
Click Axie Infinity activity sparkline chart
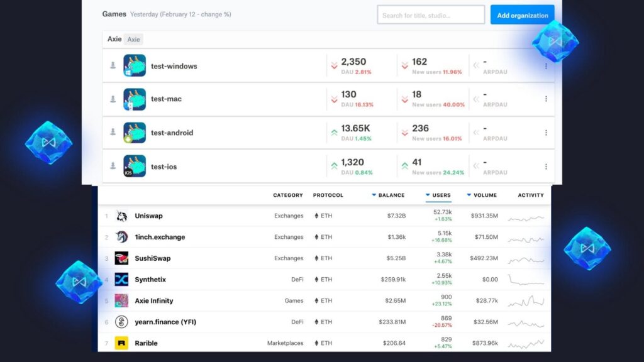point(526,301)
